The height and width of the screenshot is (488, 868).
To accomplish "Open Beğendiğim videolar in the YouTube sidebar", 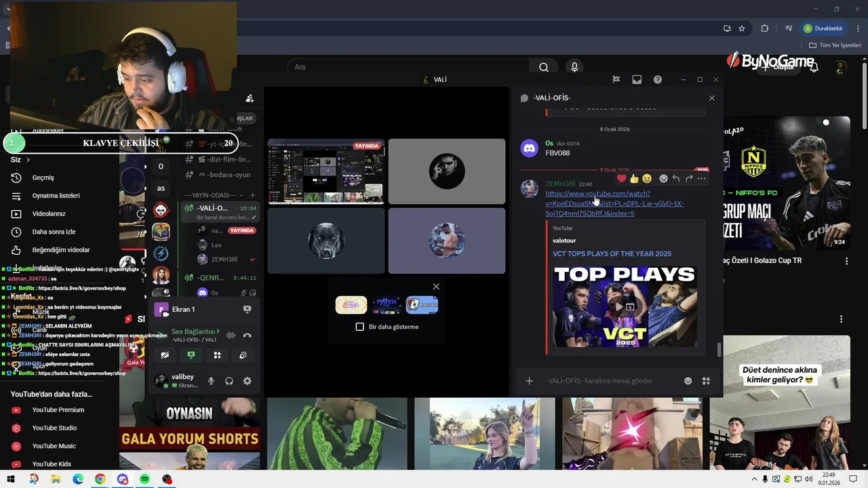I will 60,250.
